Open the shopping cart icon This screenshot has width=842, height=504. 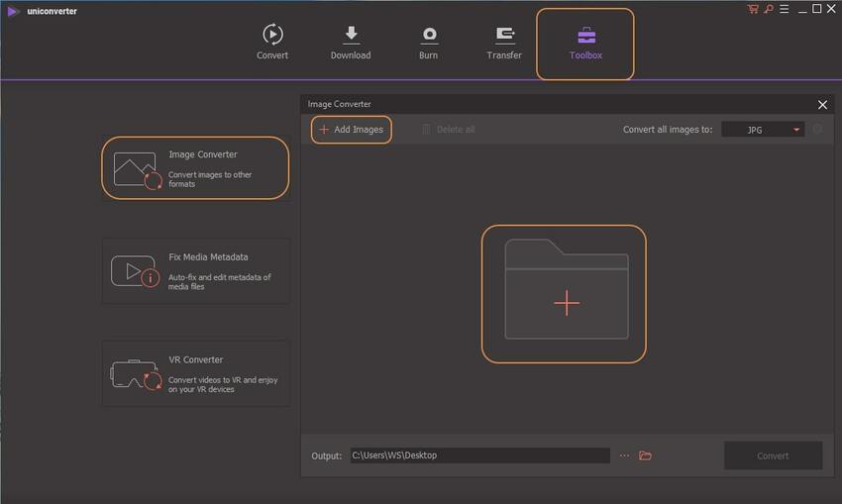point(753,9)
